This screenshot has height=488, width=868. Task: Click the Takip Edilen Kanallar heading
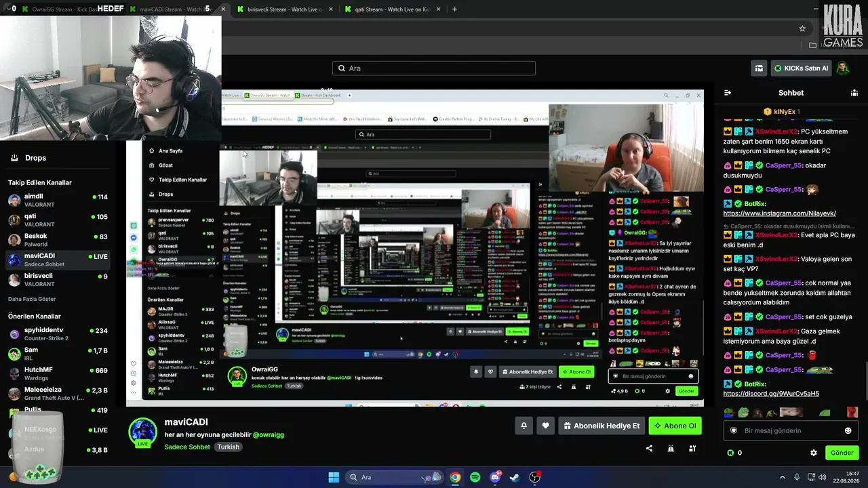click(40, 182)
